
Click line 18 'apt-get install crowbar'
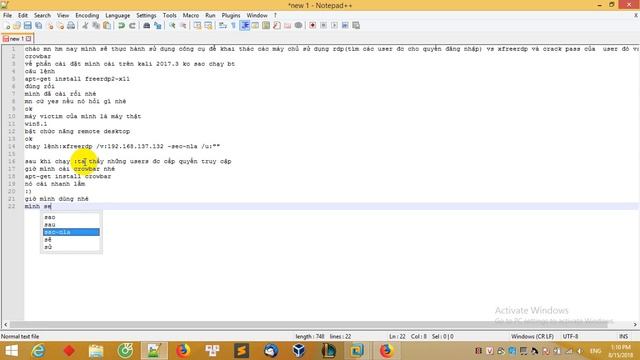pos(68,176)
